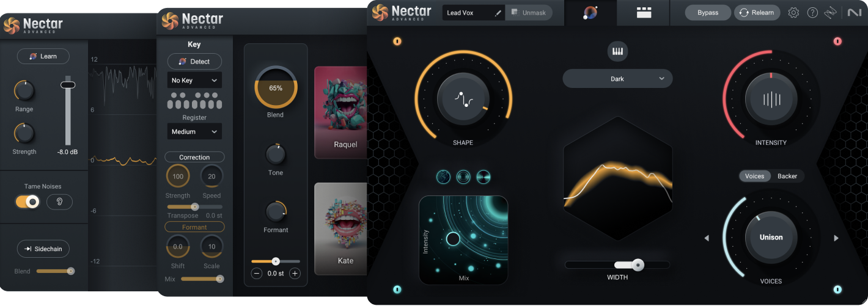Open the No Key dropdown
This screenshot has height=306, width=868.
pyautogui.click(x=194, y=80)
